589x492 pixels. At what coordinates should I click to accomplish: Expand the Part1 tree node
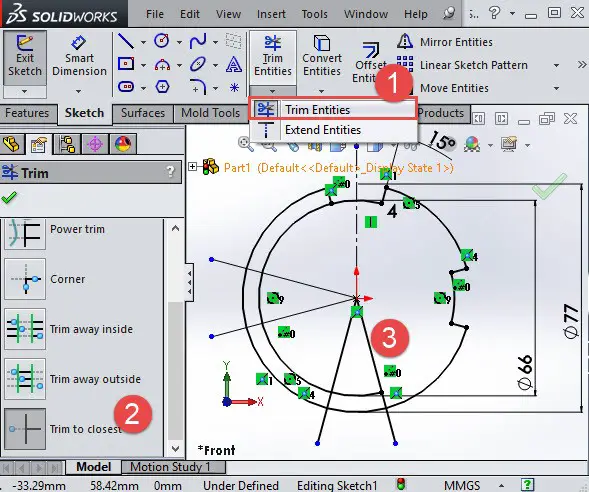click(x=192, y=166)
